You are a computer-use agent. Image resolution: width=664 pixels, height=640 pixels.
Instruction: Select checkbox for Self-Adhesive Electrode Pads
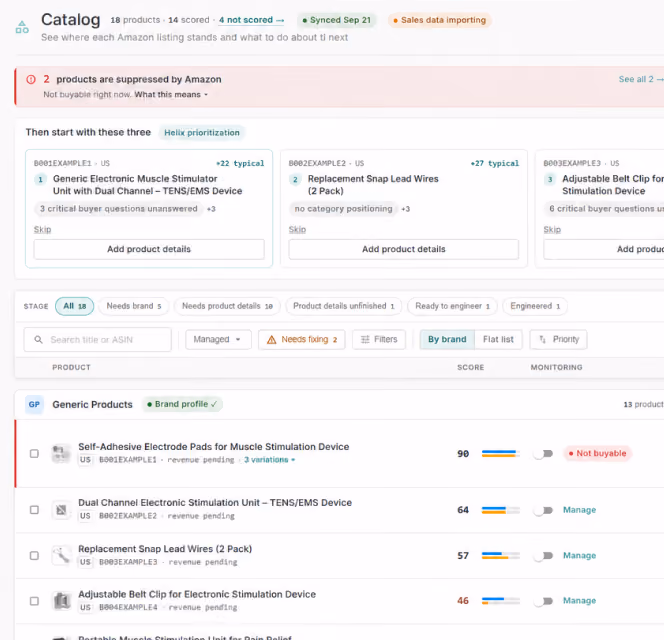click(x=34, y=454)
